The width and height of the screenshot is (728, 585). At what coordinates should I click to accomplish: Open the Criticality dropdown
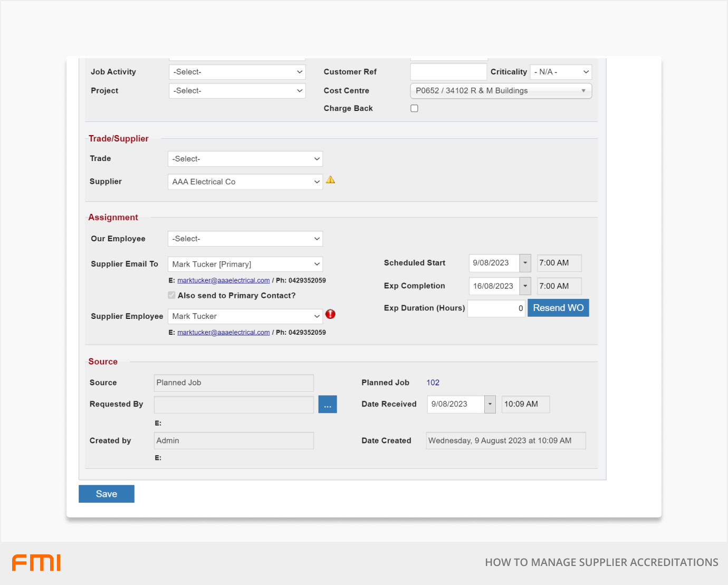[560, 72]
